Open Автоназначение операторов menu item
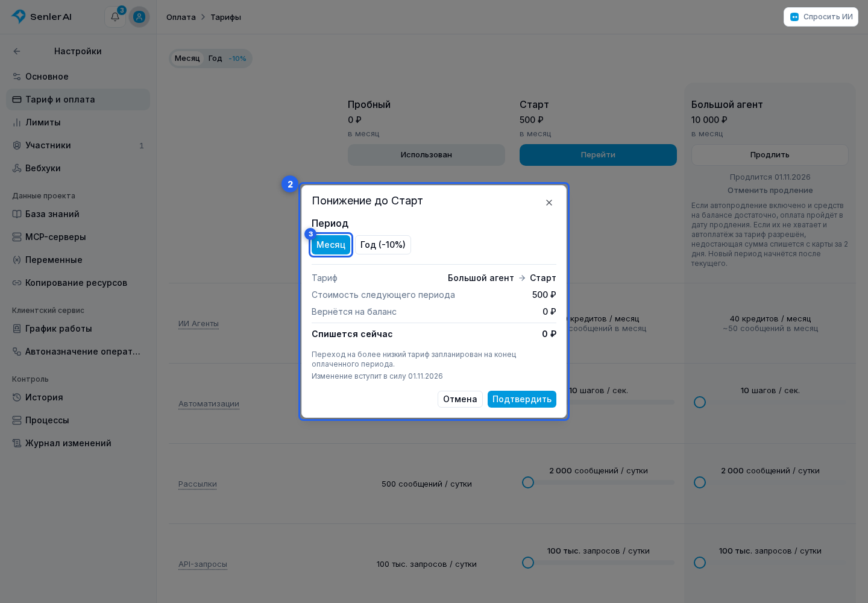 [x=78, y=352]
